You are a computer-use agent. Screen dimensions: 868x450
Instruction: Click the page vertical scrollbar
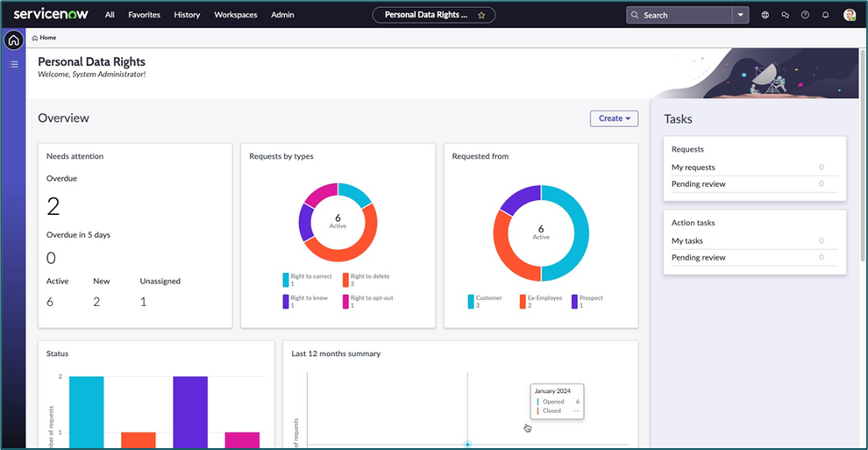(x=862, y=155)
